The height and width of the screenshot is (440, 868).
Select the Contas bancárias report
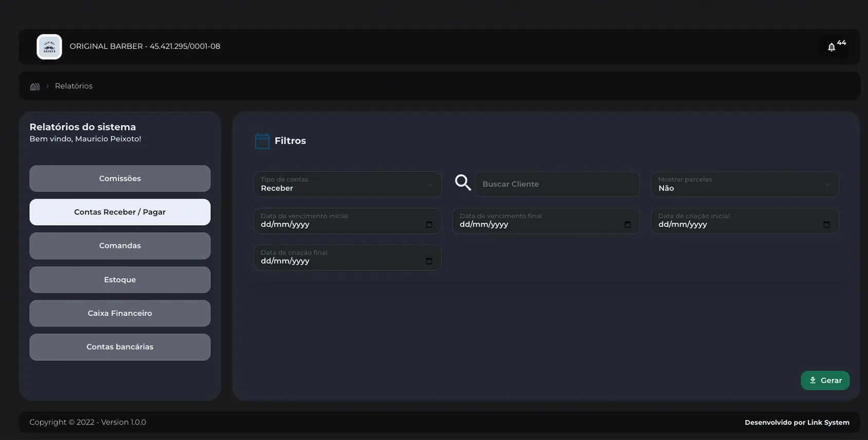click(x=120, y=347)
